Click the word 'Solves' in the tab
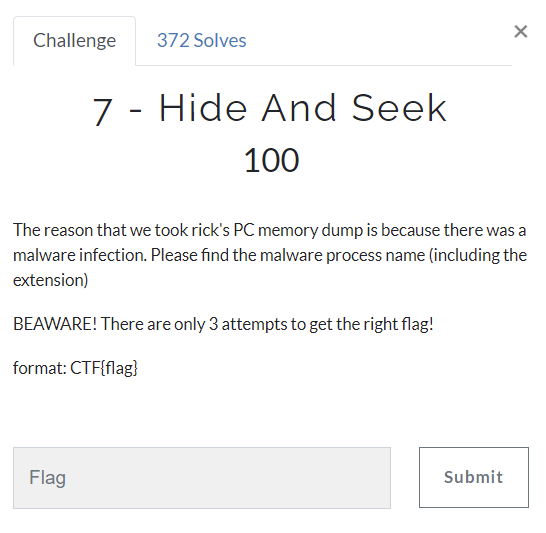This screenshot has width=546, height=533. pyautogui.click(x=220, y=40)
